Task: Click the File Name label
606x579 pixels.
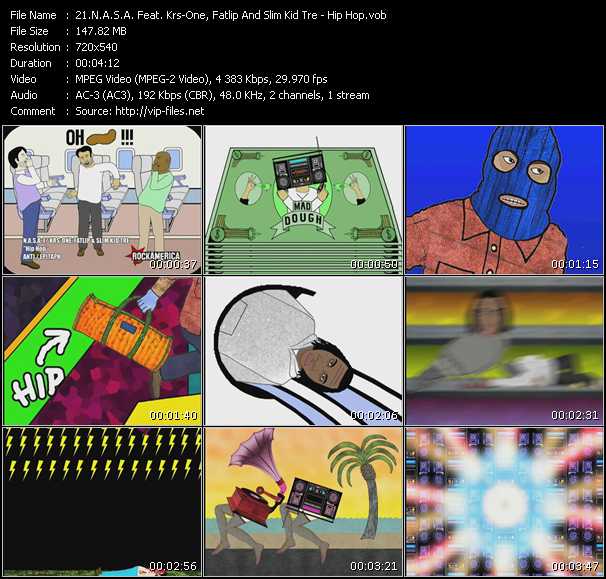Action: click(x=33, y=15)
